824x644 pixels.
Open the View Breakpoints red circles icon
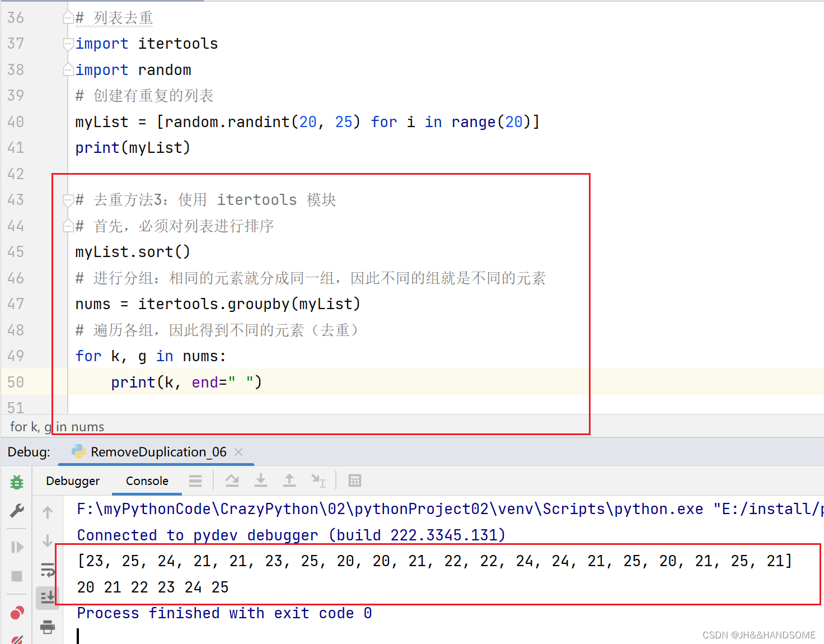(x=17, y=613)
